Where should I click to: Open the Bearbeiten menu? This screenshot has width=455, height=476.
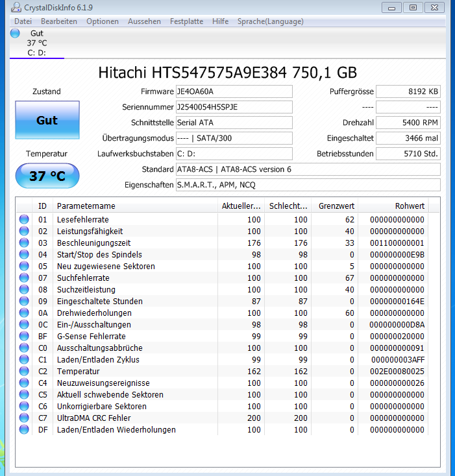click(x=59, y=21)
